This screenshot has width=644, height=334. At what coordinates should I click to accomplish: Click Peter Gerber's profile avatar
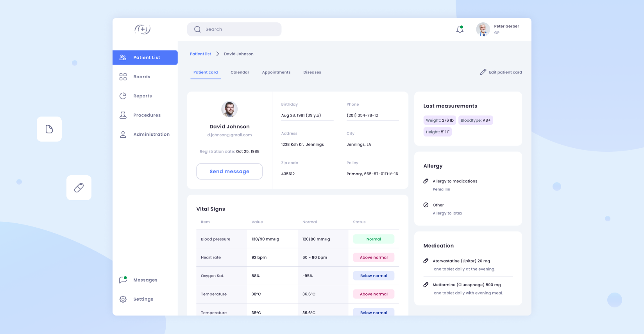(483, 29)
